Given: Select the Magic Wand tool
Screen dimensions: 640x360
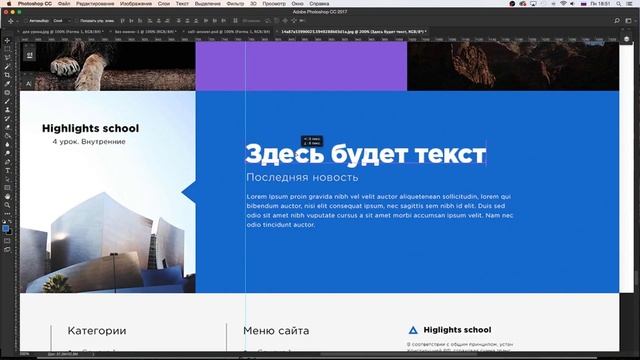Looking at the screenshot, I should tap(7, 66).
